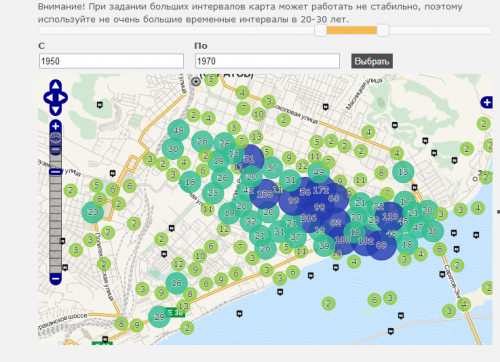The width and height of the screenshot is (500, 362).
Task: Open the blue cluster labeled 206
Action: (x=308, y=218)
